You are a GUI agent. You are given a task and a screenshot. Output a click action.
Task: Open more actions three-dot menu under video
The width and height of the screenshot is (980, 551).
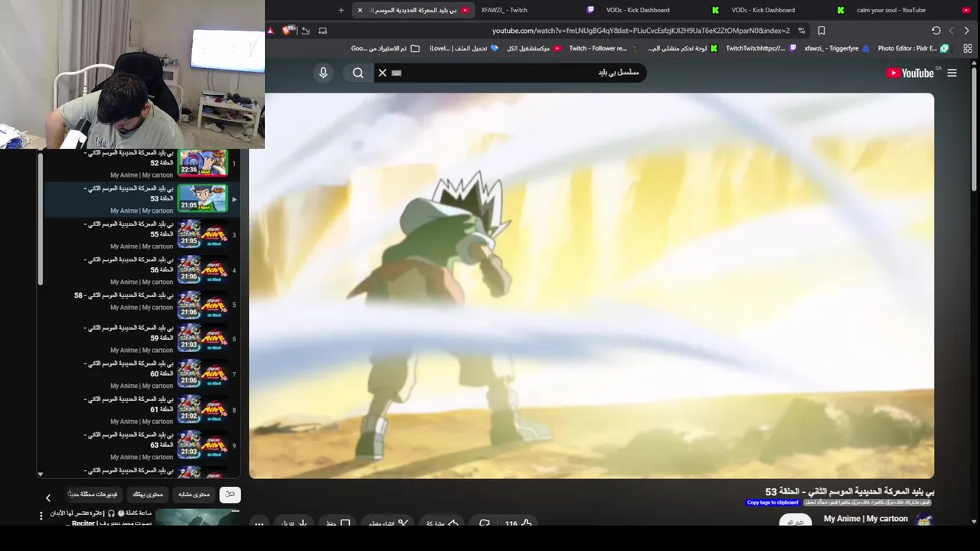coord(259,523)
